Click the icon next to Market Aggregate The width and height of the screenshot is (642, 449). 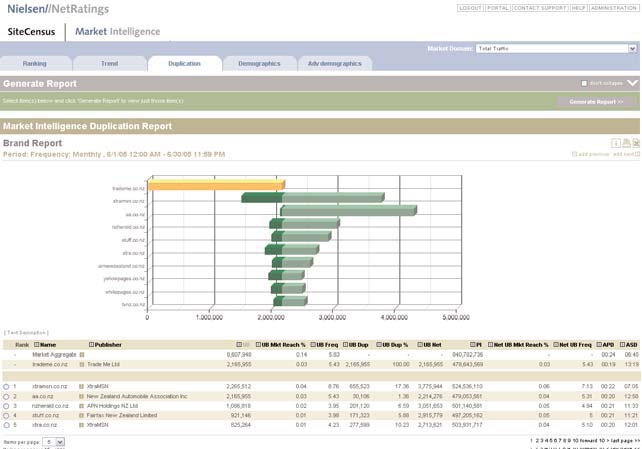pyautogui.click(x=82, y=354)
